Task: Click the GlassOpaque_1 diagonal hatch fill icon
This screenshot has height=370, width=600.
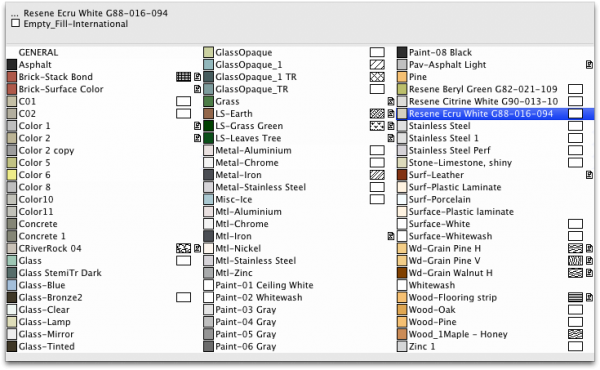Action: point(377,65)
